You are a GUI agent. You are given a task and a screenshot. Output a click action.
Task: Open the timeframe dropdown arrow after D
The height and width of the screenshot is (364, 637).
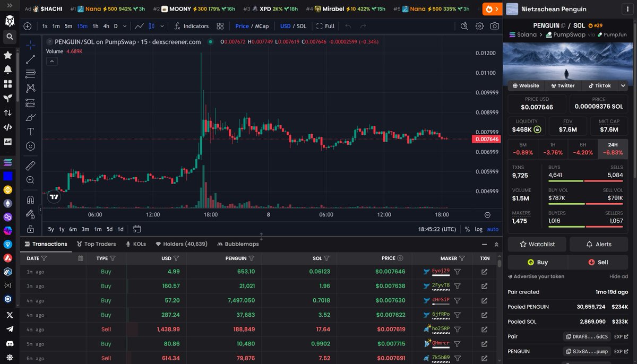pos(125,26)
